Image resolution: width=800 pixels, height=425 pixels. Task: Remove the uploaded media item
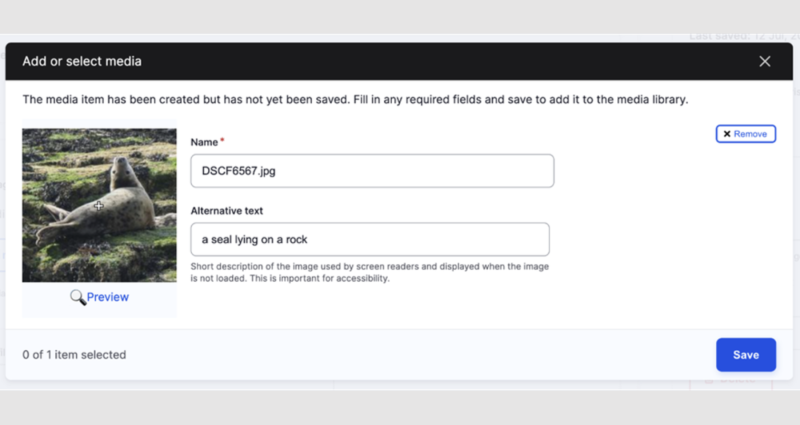coord(745,134)
